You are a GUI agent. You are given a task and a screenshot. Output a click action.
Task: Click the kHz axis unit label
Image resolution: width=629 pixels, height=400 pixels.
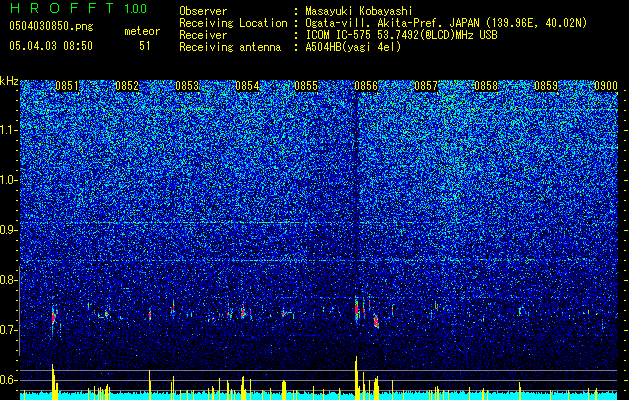9,81
